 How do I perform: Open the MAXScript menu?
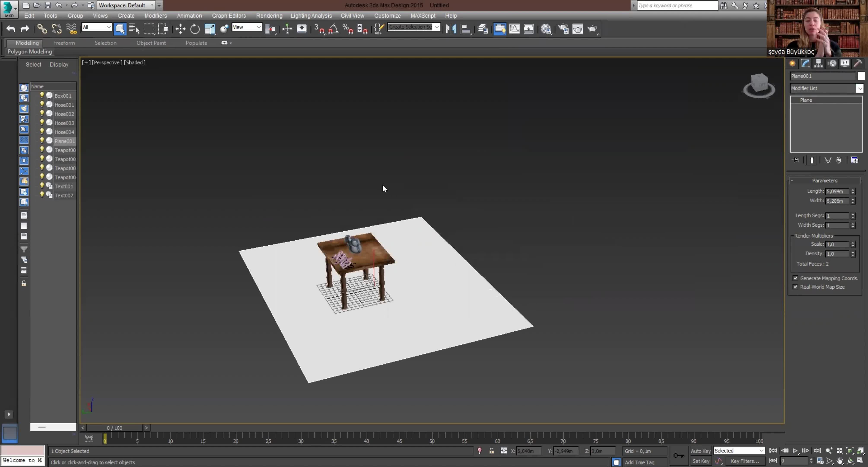[423, 16]
